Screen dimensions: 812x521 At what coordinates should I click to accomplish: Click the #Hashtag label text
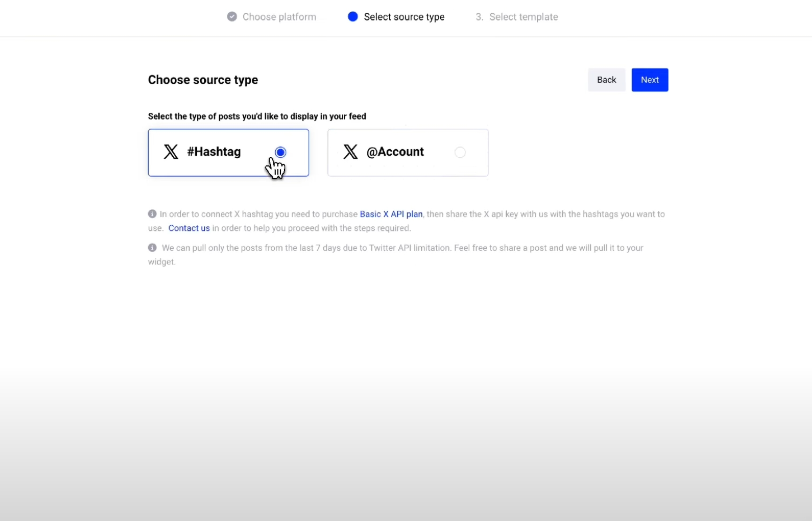pyautogui.click(x=214, y=152)
